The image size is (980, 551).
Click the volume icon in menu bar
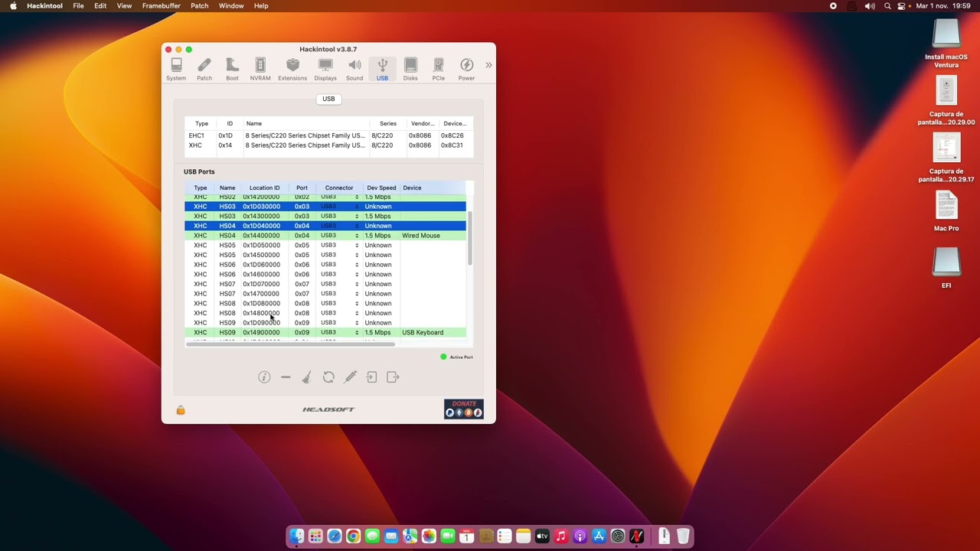pos(870,6)
